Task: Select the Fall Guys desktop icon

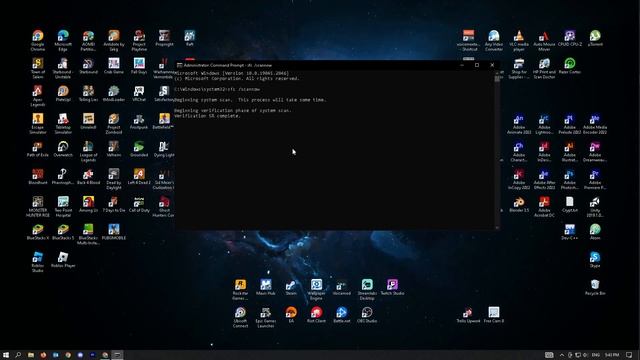Action: [139, 66]
